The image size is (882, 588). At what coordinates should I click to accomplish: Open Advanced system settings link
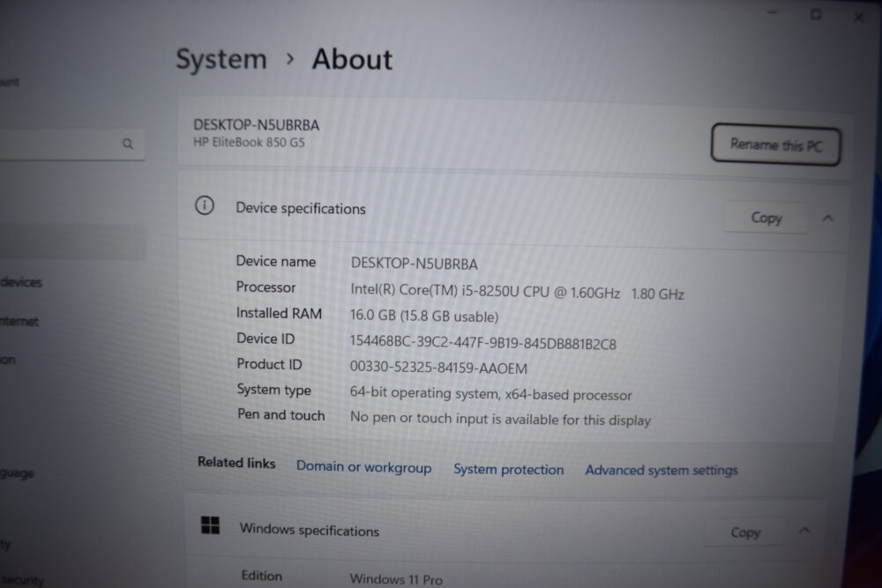point(661,470)
